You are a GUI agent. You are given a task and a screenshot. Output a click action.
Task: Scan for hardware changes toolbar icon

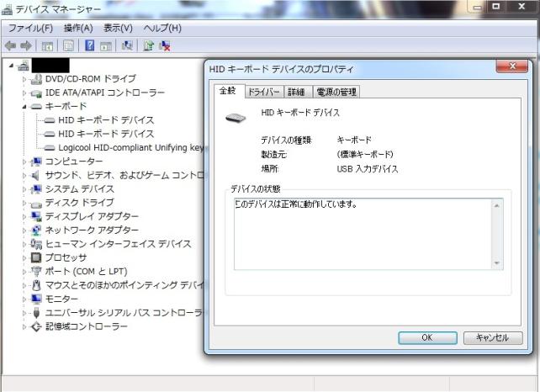click(x=127, y=45)
